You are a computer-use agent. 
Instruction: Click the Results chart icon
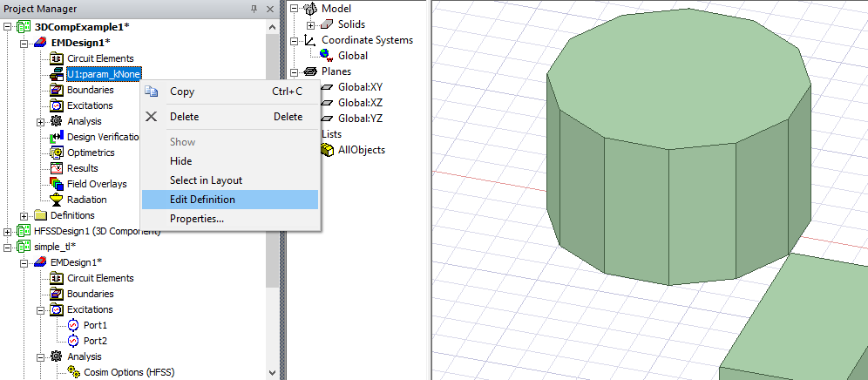click(x=57, y=168)
